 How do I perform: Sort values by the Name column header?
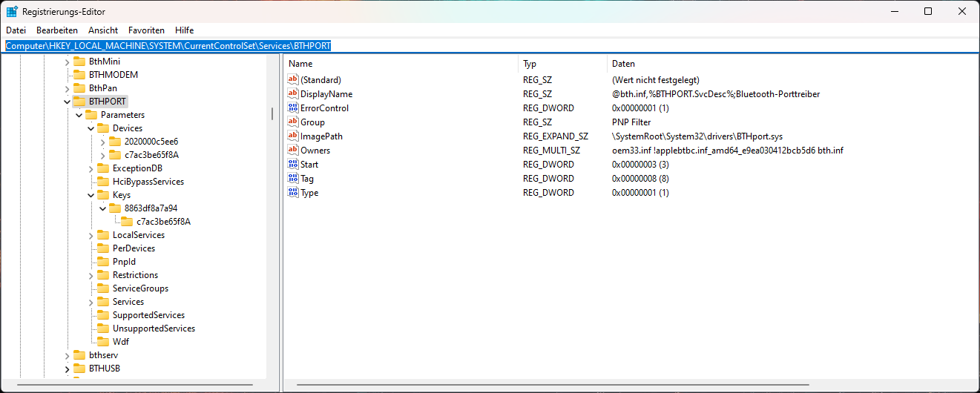401,64
